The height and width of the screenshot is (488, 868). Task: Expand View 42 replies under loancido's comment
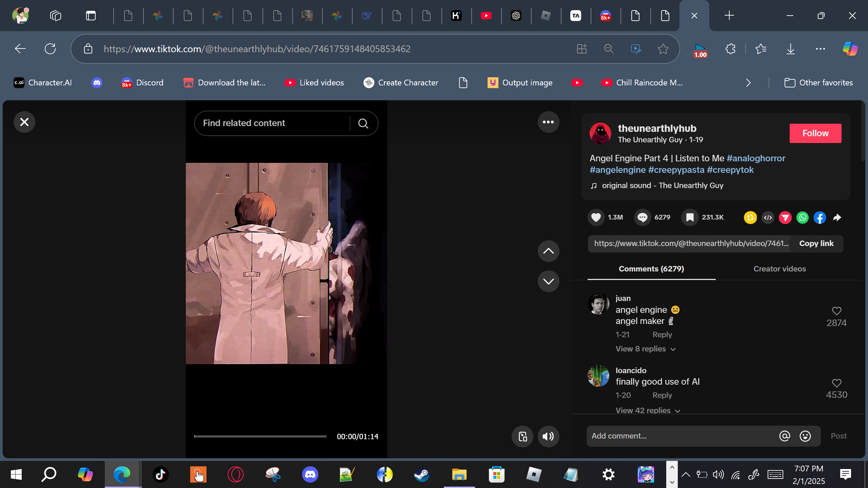click(648, 410)
